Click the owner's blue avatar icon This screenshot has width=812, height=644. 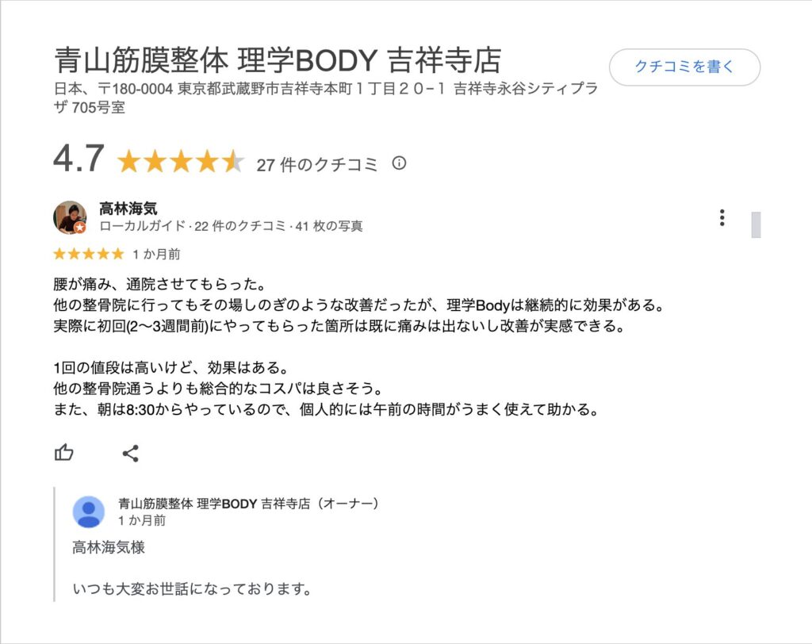pos(89,512)
